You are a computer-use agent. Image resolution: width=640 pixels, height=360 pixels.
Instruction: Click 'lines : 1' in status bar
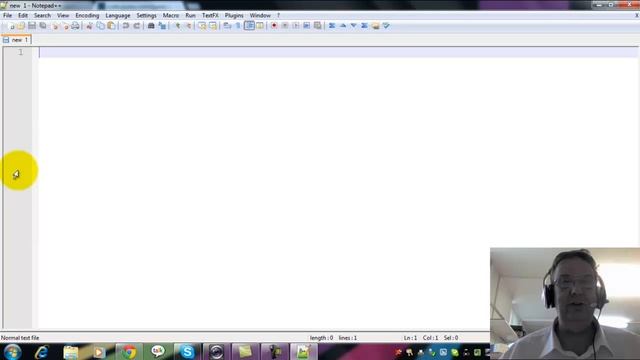click(x=348, y=338)
